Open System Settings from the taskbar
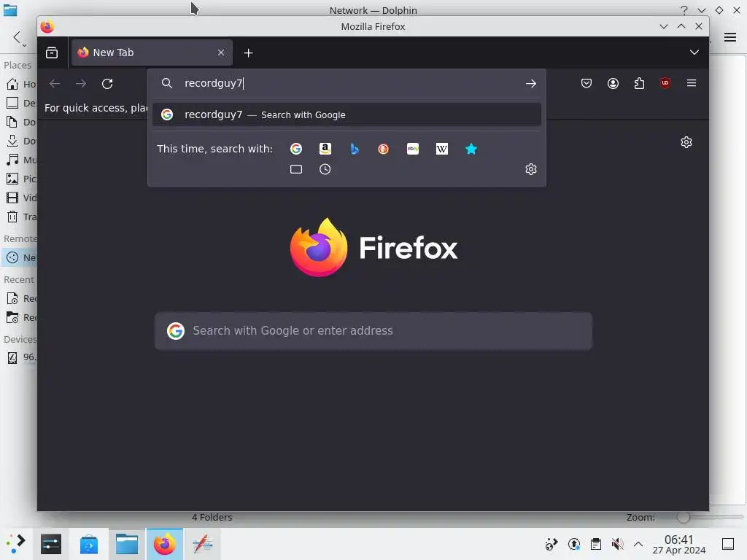The image size is (747, 560). pyautogui.click(x=51, y=544)
